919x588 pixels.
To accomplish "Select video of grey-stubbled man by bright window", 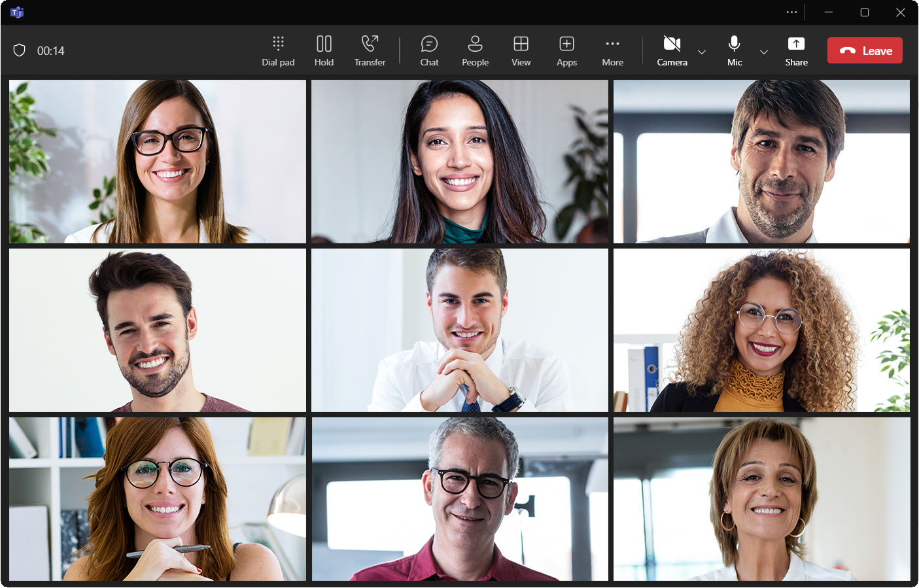I will coord(761,162).
